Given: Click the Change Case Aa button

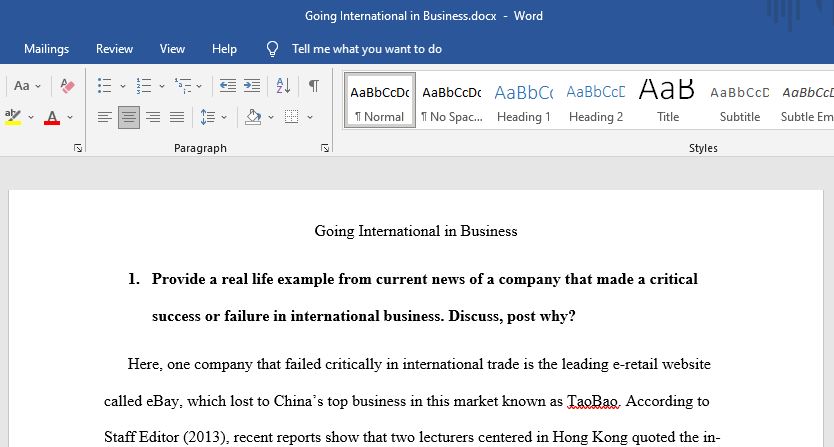Looking at the screenshot, I should point(21,86).
